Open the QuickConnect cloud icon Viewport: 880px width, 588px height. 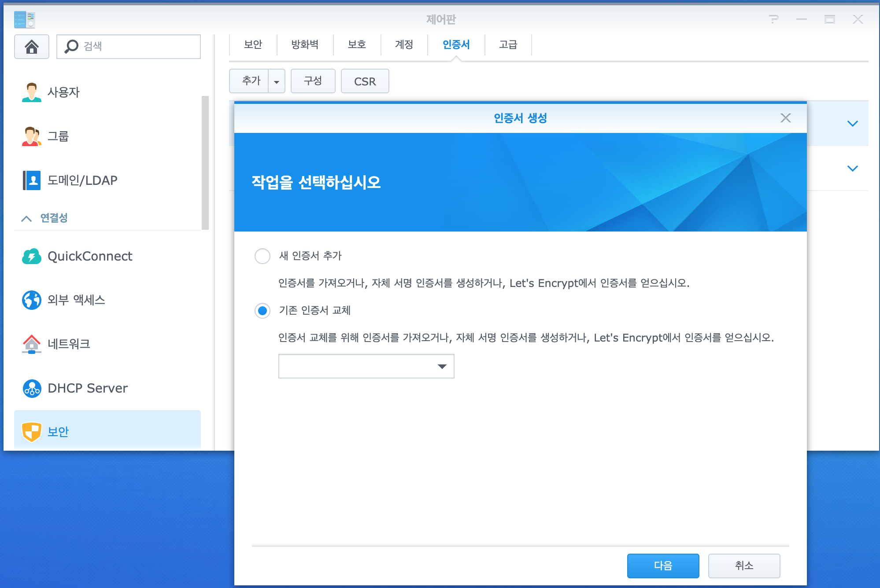[x=31, y=256]
